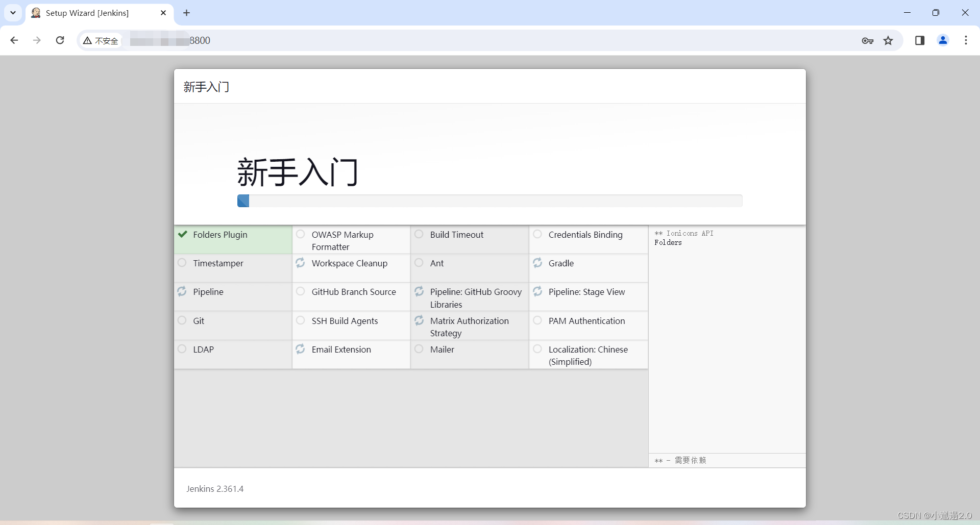980x525 pixels.
Task: Click the forward navigation arrow
Action: [37, 40]
